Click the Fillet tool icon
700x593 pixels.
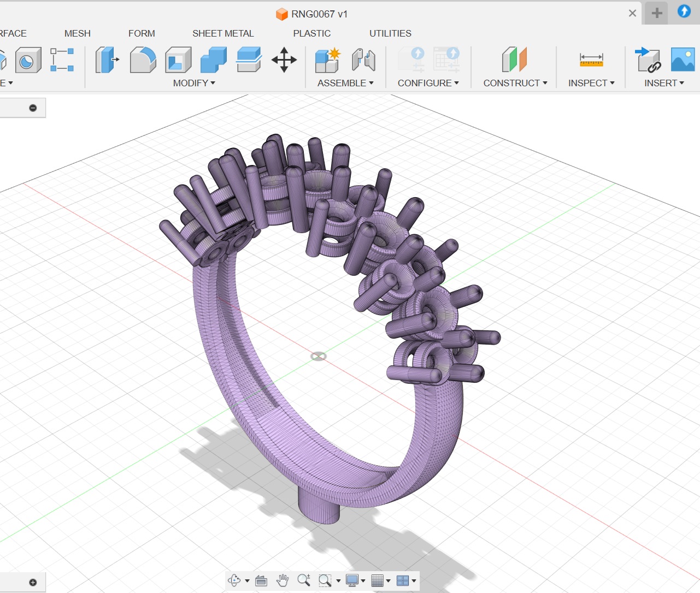tap(143, 60)
